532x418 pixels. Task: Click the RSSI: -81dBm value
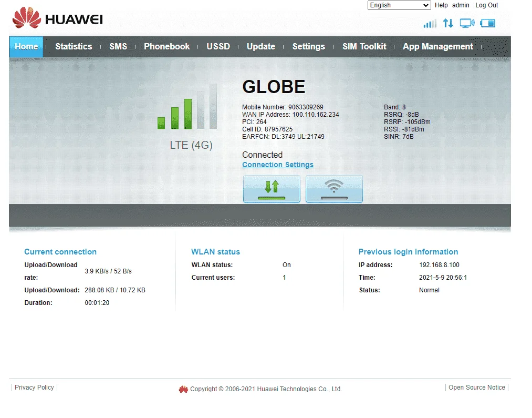tap(404, 129)
